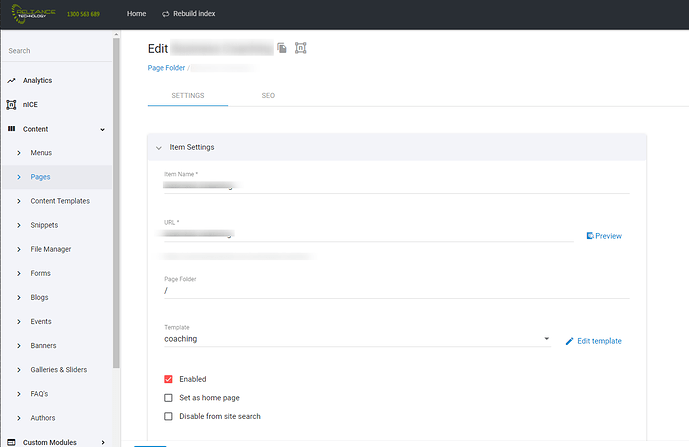689x447 pixels.
Task: Expand the Menus tree chevron
Action: pyautogui.click(x=19, y=153)
